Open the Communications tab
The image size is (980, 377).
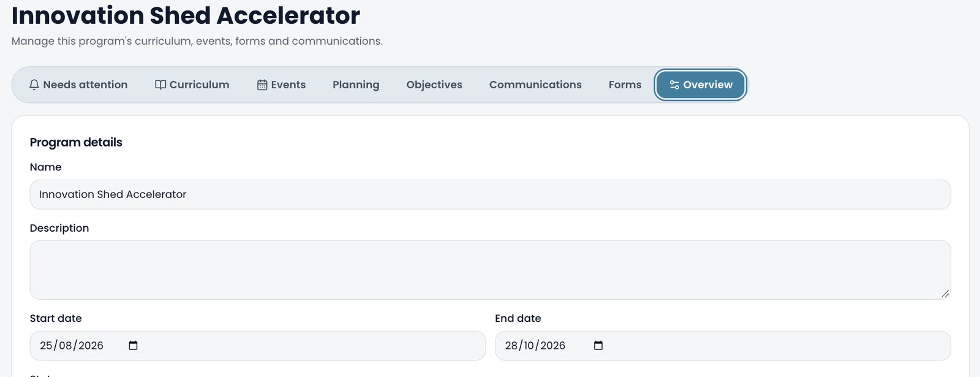pyautogui.click(x=535, y=85)
